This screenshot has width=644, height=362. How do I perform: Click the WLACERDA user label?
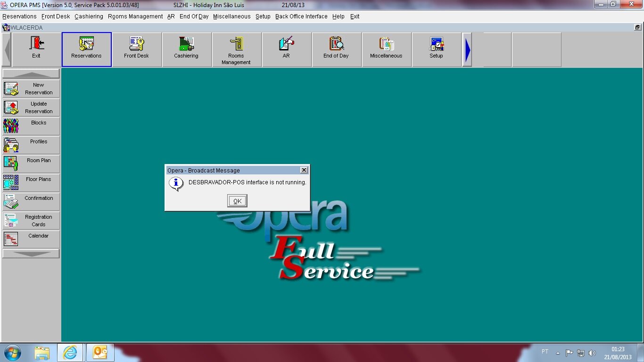(x=26, y=28)
